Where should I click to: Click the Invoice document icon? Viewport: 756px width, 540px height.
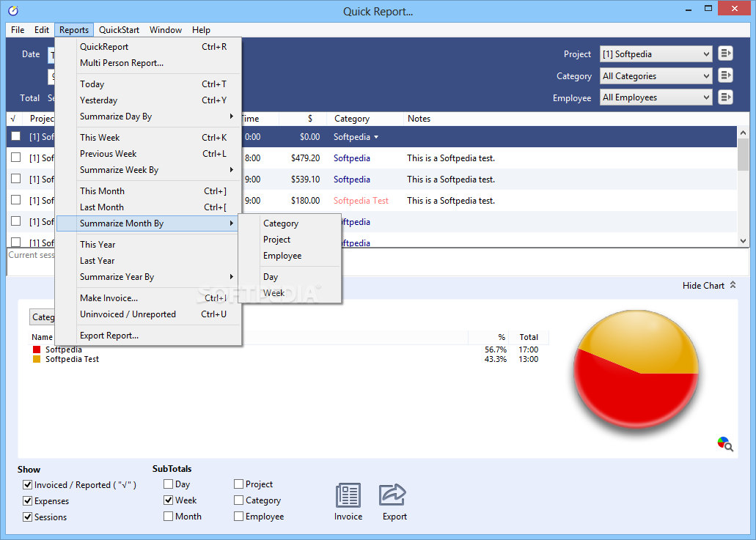coord(348,495)
